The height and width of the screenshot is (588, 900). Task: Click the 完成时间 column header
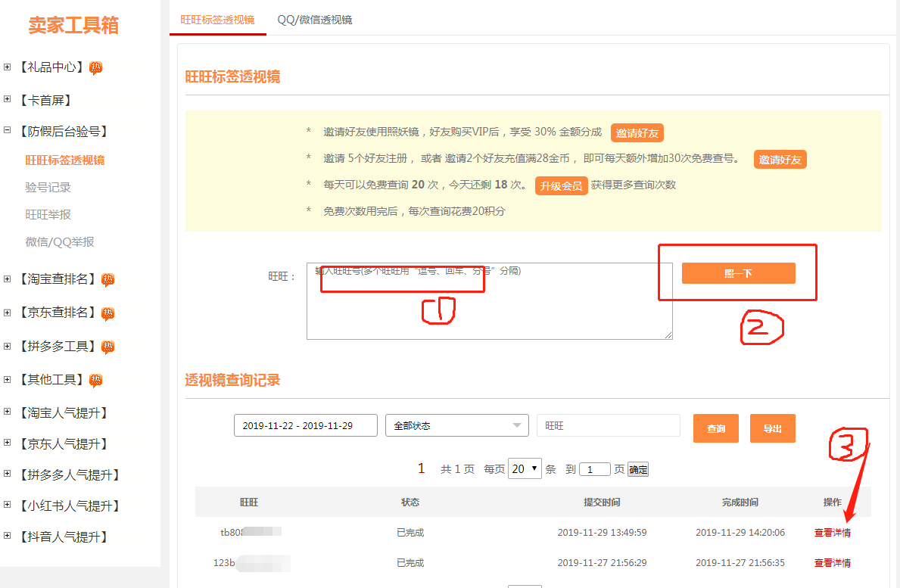click(x=740, y=502)
